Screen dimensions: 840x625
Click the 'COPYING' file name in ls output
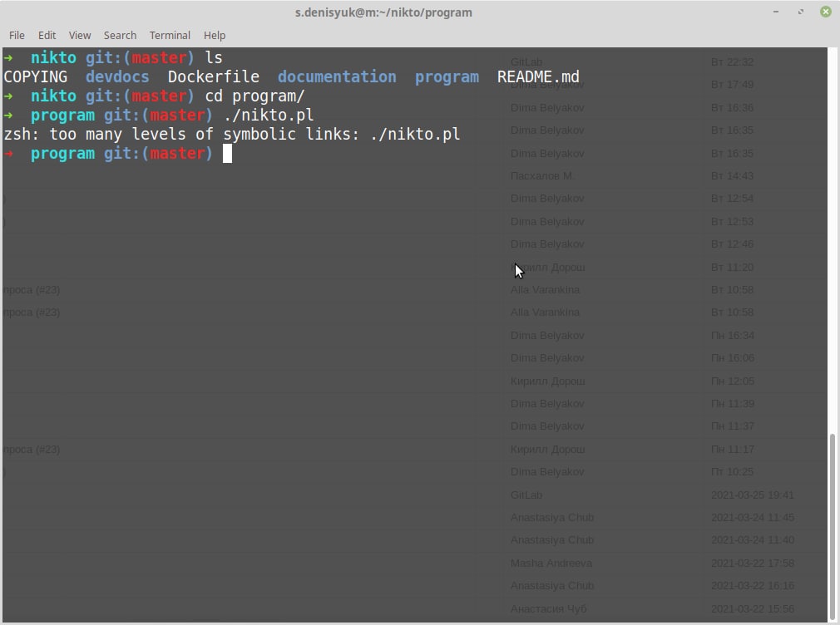(36, 76)
